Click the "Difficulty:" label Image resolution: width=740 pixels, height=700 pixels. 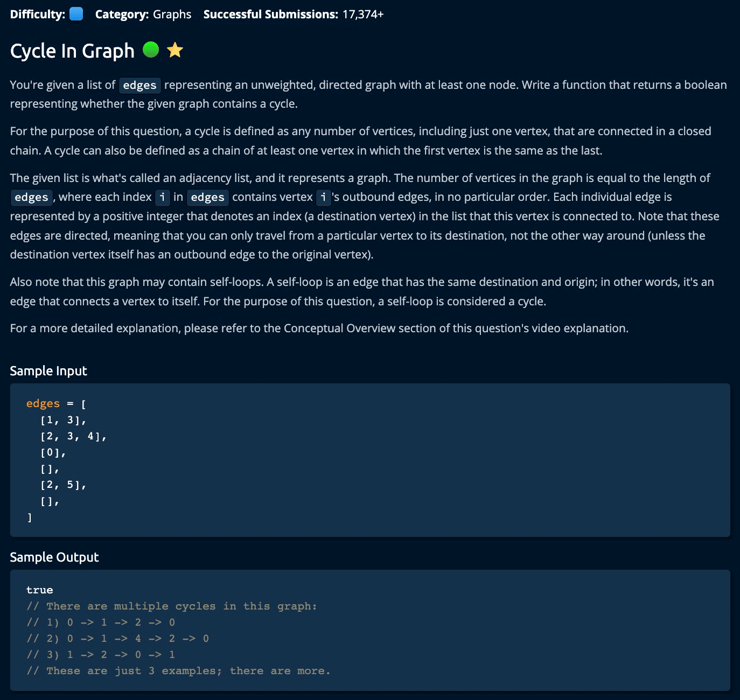click(38, 15)
